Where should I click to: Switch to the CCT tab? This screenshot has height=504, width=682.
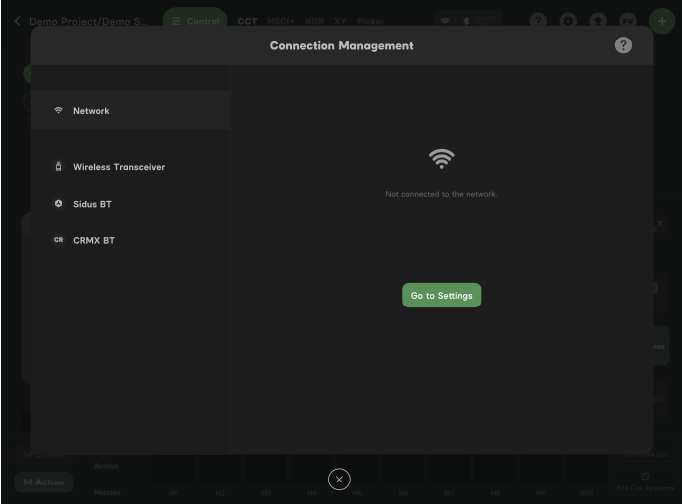[247, 21]
